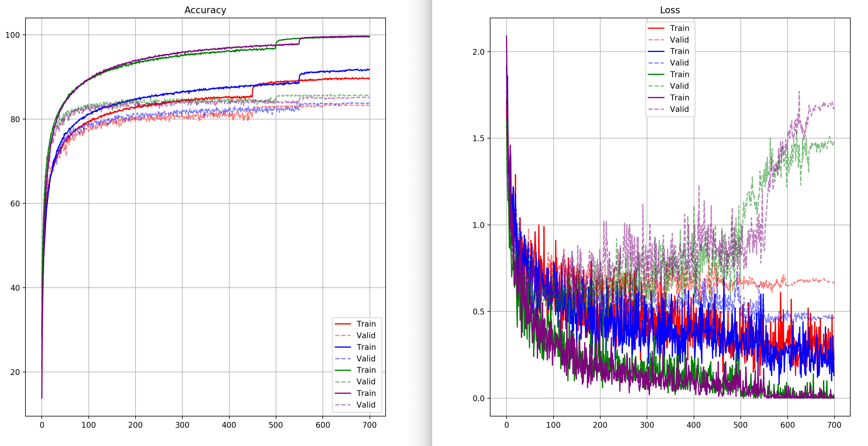Image resolution: width=868 pixels, height=446 pixels.
Task: Click the 400 x-axis tick on Accuracy chart
Action: [x=229, y=425]
